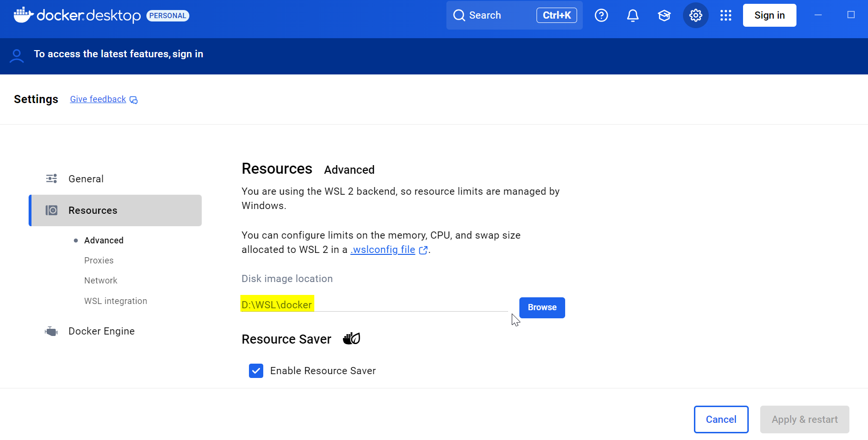Open the Docker Engine settings section
The width and height of the screenshot is (868, 440).
115,331
